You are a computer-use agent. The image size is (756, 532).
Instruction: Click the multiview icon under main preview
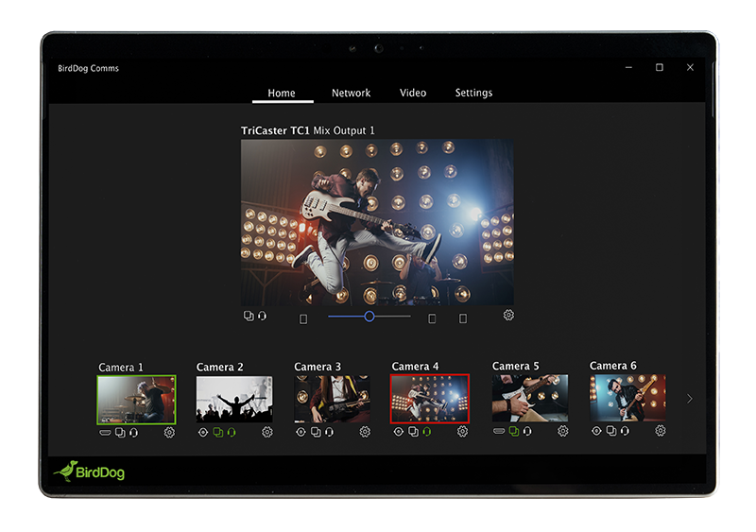(249, 316)
